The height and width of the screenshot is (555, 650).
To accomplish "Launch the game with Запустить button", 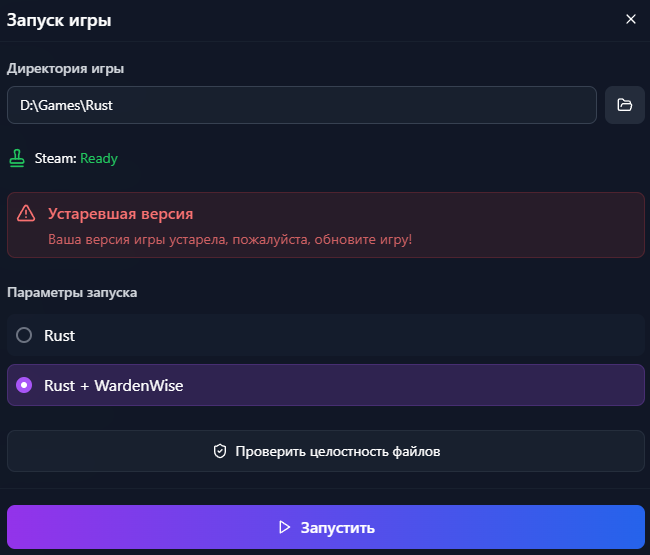I will pos(326,527).
